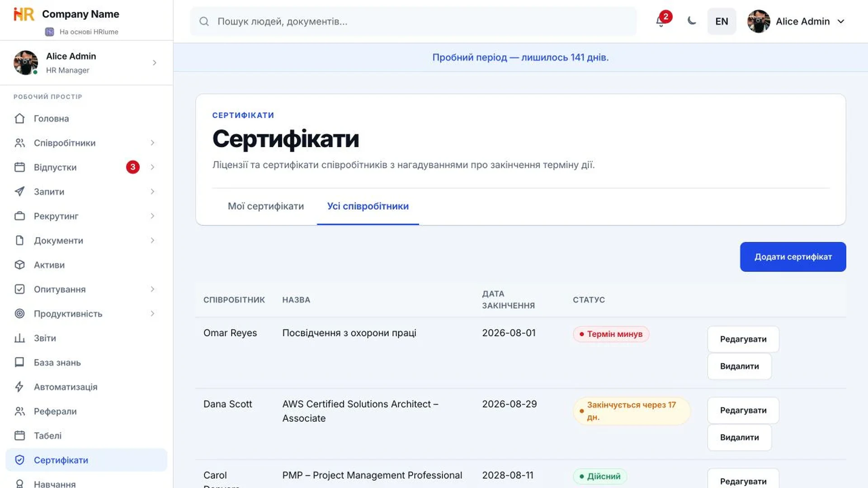The image size is (868, 488).
Task: Expand the Alice Admin HR Manager chevron
Action: tap(155, 63)
